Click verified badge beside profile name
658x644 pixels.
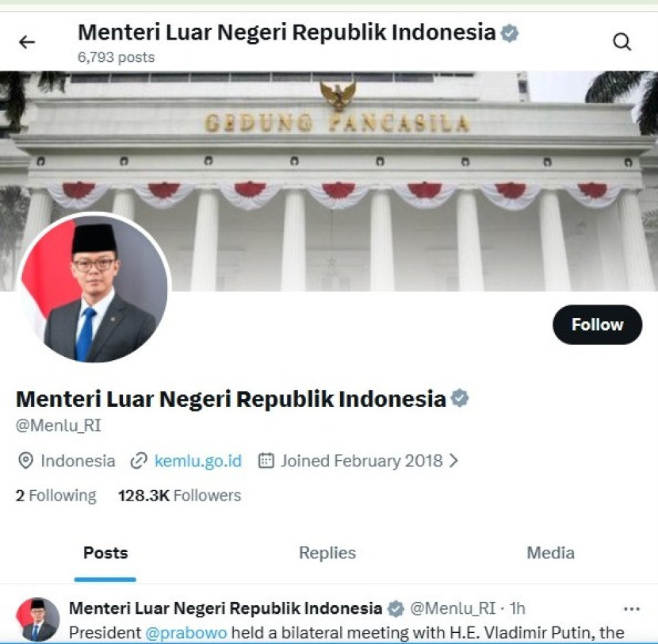(x=460, y=398)
